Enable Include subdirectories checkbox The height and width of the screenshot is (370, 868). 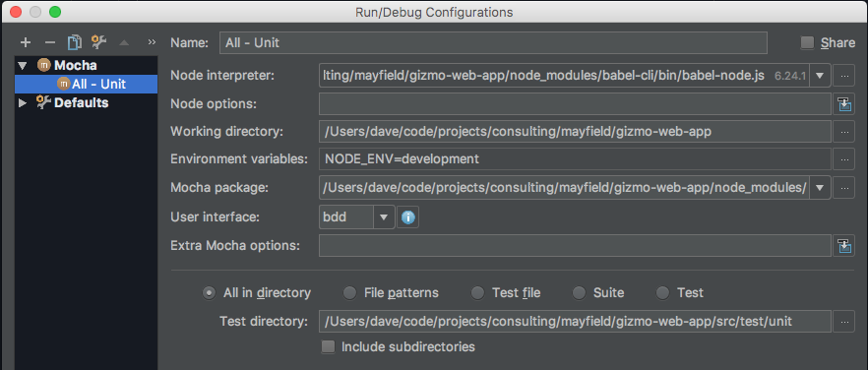pyautogui.click(x=329, y=347)
